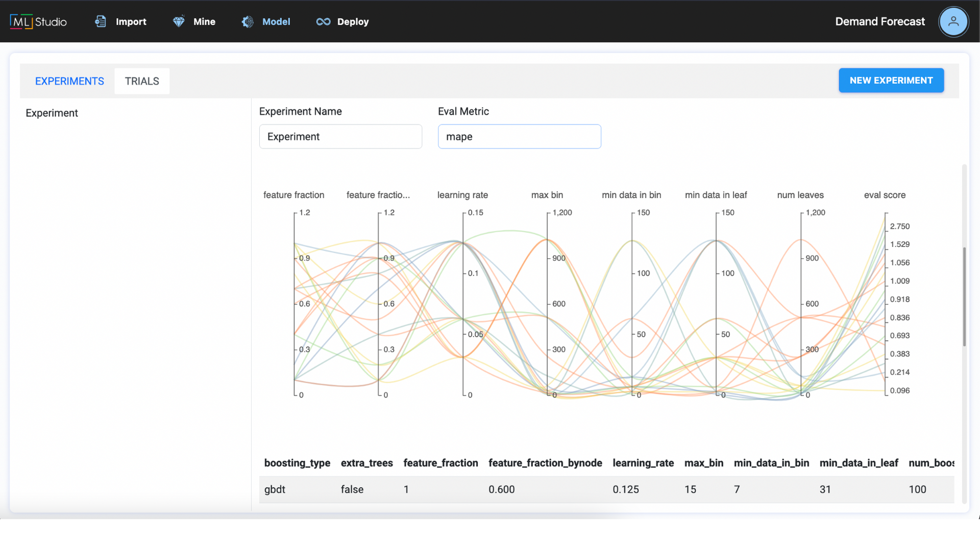Click the ML Studio logo
Viewport: 980px width, 551px height.
[x=38, y=21]
